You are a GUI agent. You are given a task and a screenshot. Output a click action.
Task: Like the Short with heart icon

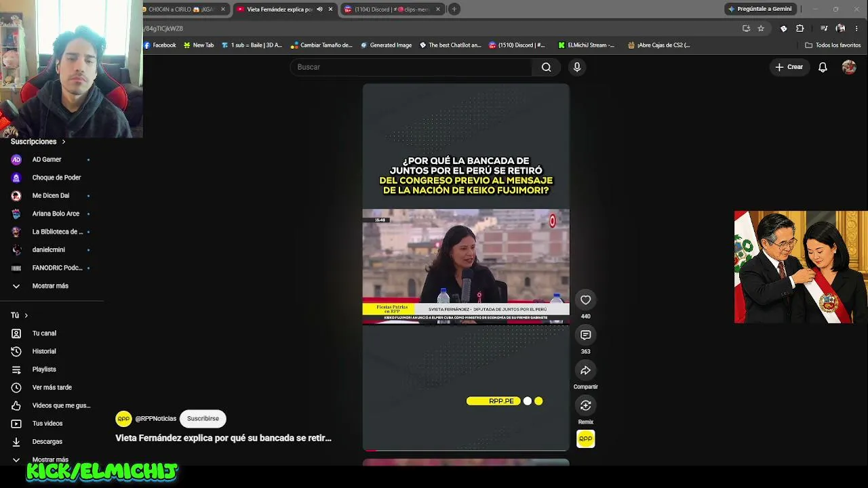(x=586, y=300)
